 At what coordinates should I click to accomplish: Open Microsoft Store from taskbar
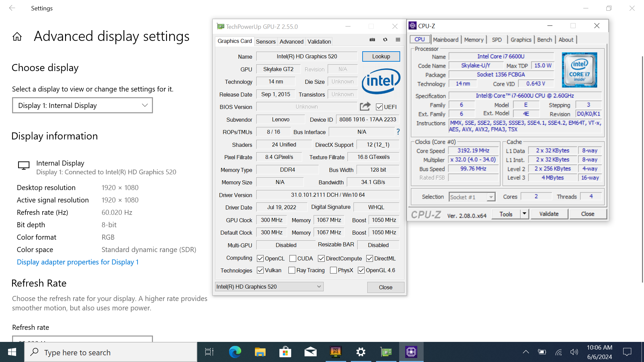pyautogui.click(x=285, y=352)
